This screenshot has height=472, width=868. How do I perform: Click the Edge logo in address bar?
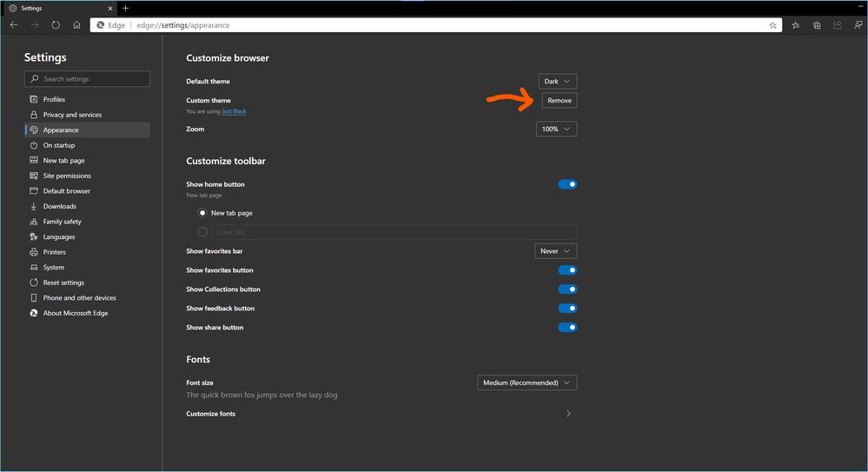tap(101, 25)
